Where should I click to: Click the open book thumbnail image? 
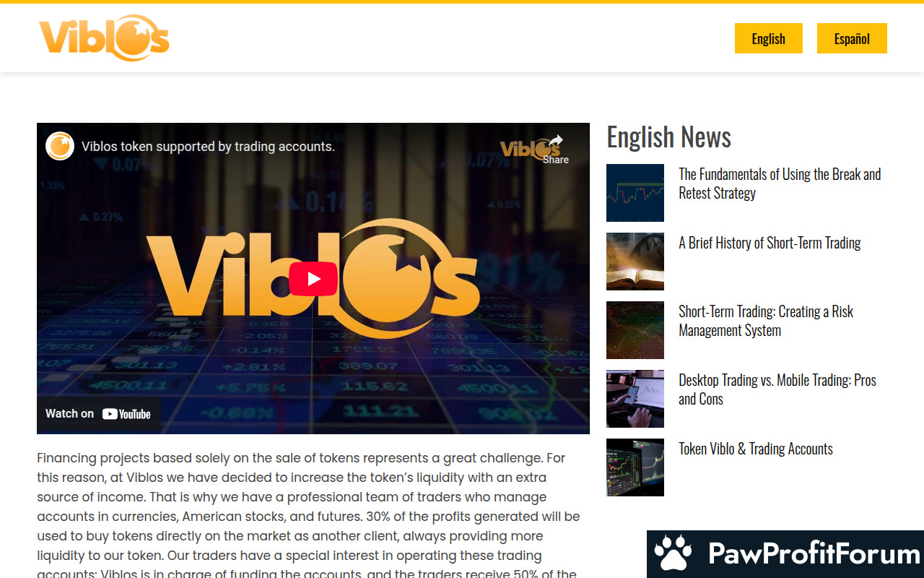[635, 262]
